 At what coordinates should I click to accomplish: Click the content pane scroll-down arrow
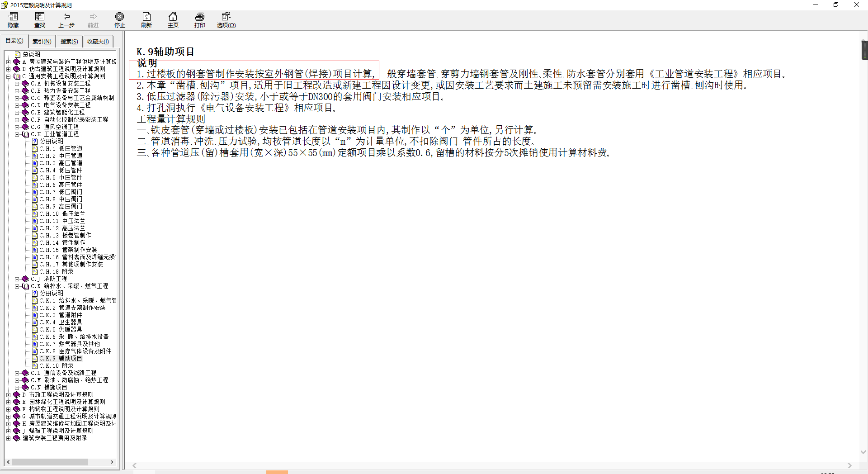tap(863, 452)
